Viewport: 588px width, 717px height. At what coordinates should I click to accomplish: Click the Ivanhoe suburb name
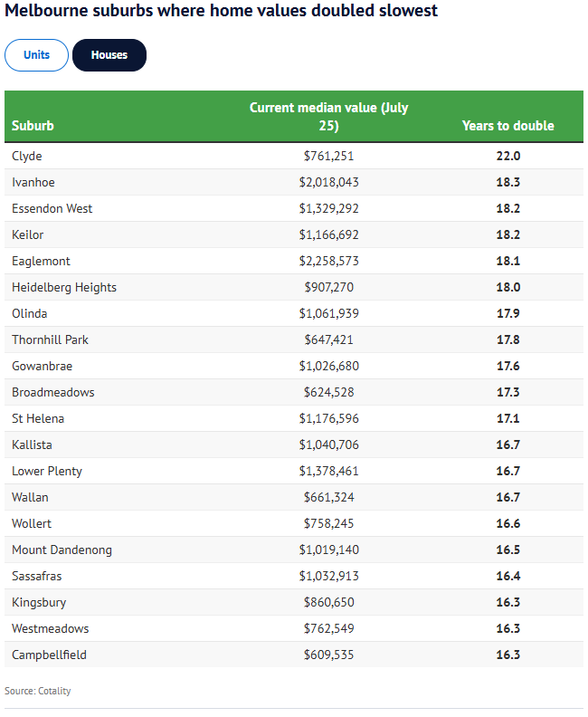point(33,182)
